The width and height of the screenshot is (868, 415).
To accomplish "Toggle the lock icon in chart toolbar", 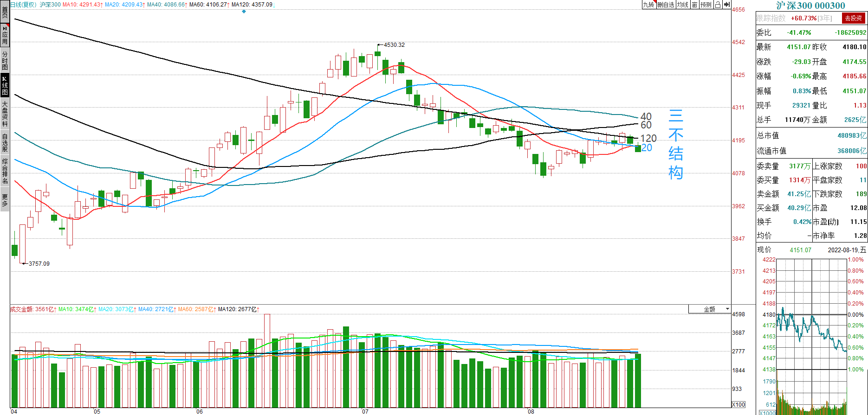I will [x=718, y=5].
